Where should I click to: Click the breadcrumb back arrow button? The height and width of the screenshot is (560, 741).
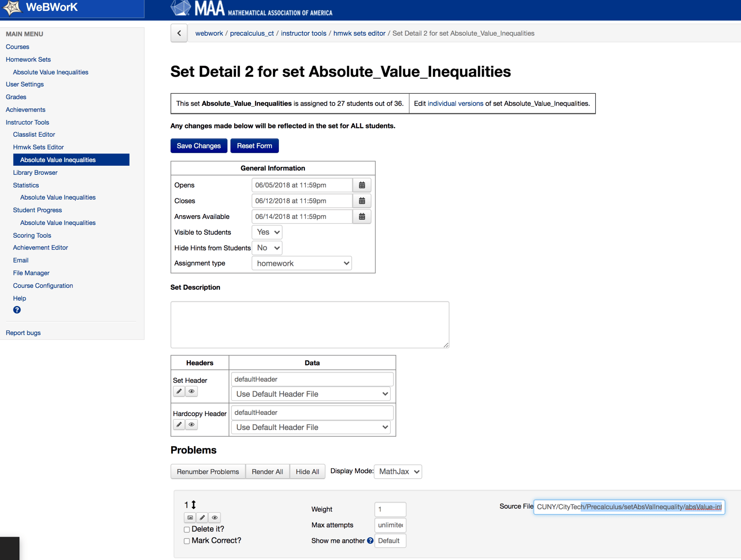coord(179,33)
